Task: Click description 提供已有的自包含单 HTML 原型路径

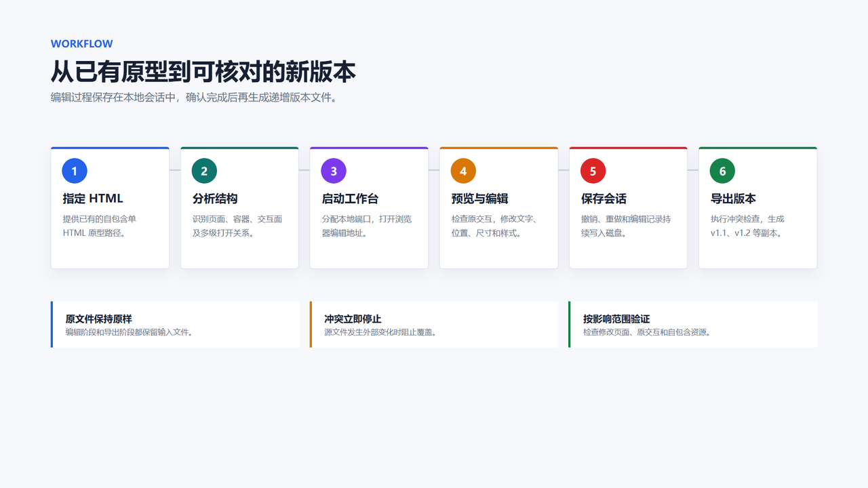Action: pyautogui.click(x=100, y=226)
